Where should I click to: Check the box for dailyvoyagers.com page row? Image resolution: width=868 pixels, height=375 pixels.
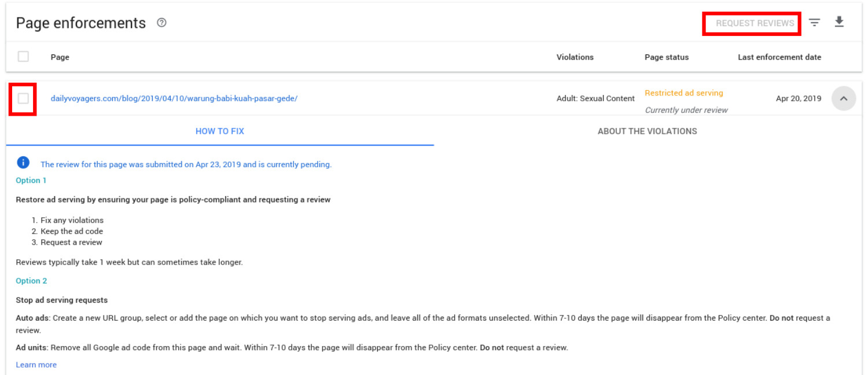click(23, 98)
